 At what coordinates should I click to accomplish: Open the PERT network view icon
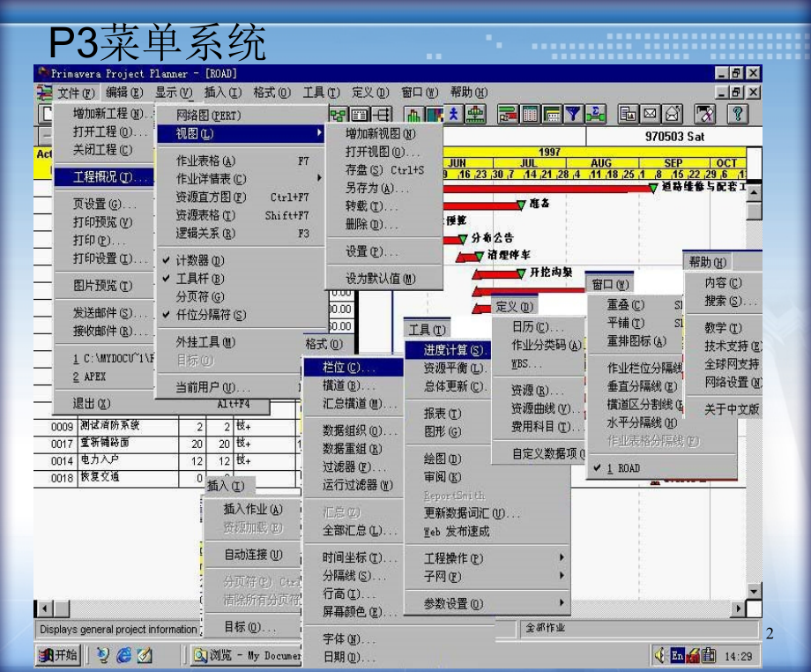[x=339, y=113]
